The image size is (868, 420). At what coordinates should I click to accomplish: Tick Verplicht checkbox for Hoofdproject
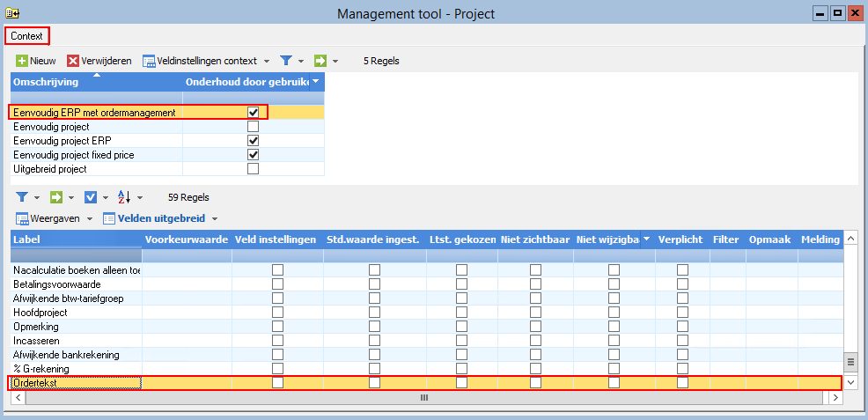682,312
